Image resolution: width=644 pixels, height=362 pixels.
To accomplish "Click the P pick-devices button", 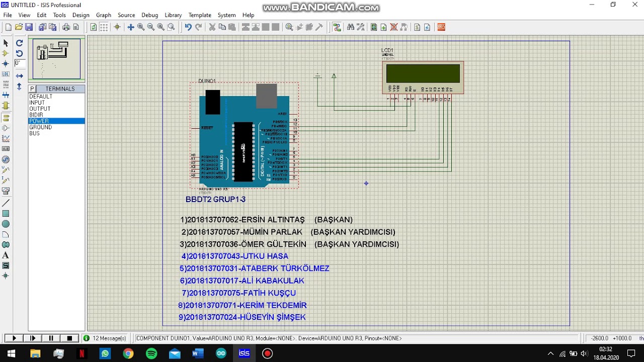I will click(32, 89).
